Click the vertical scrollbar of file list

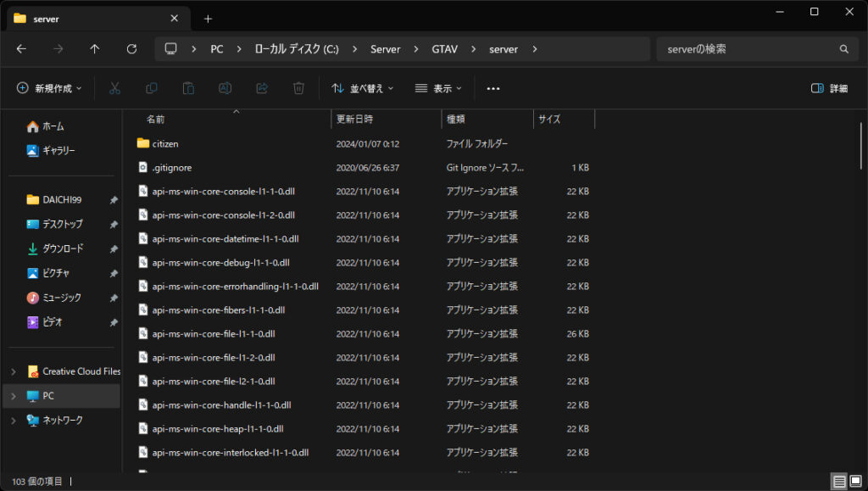click(861, 145)
